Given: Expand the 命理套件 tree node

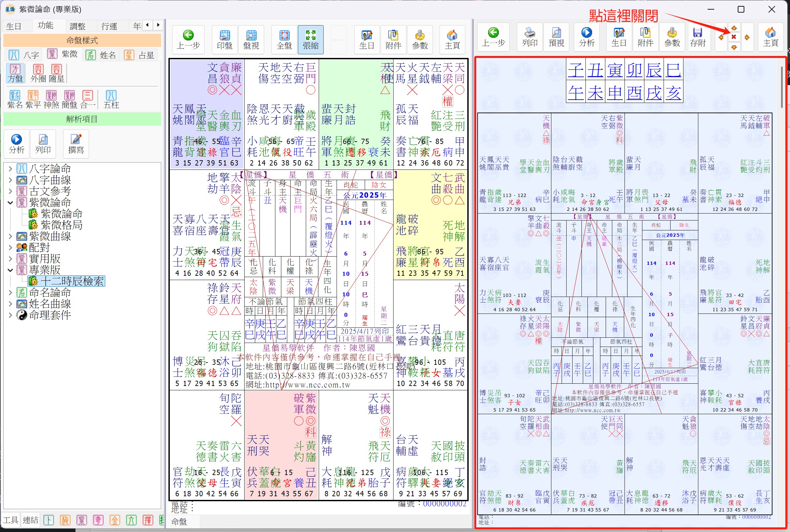Looking at the screenshot, I should 10,315.
